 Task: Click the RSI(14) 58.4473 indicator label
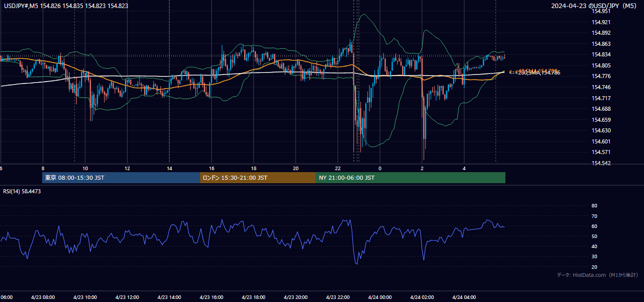coord(22,191)
